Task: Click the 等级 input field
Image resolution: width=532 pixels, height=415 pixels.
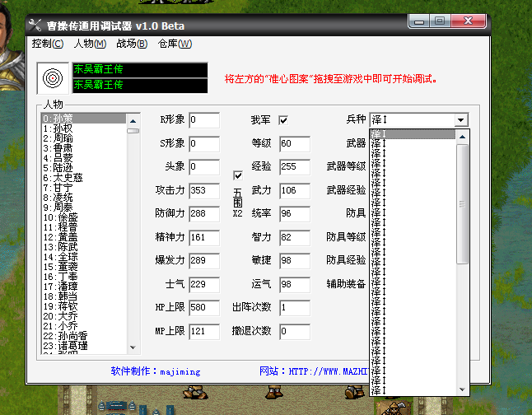Action: coord(294,144)
